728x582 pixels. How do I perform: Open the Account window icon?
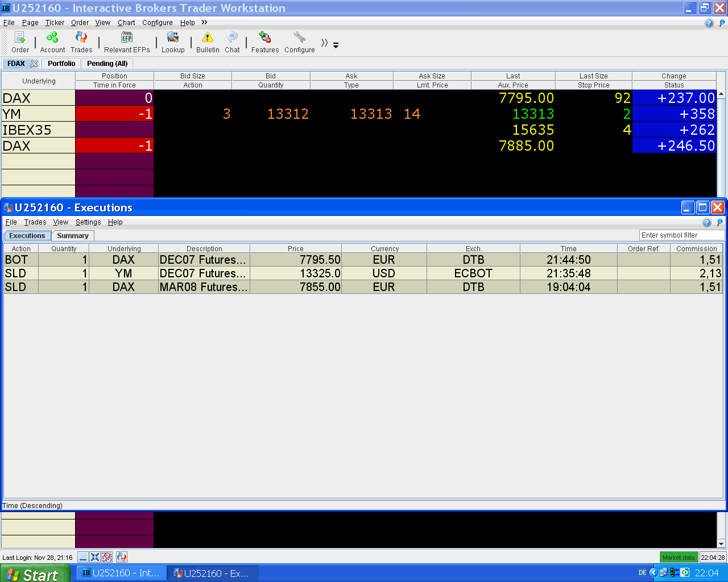pyautogui.click(x=52, y=43)
